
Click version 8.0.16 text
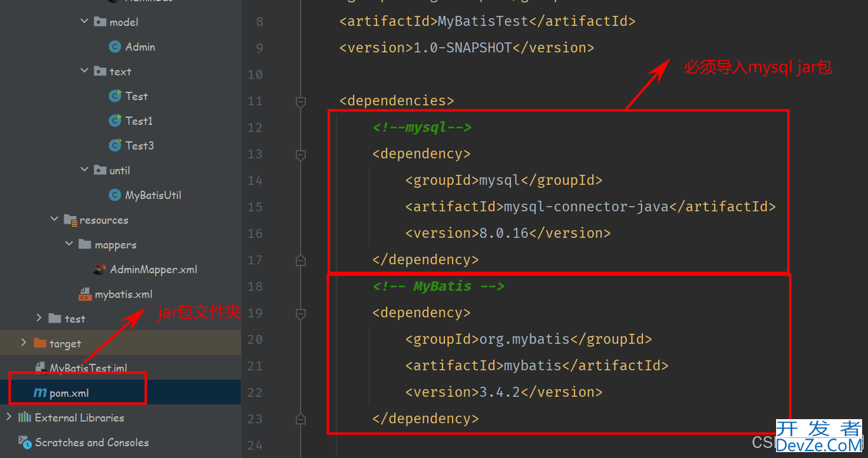[x=504, y=233]
